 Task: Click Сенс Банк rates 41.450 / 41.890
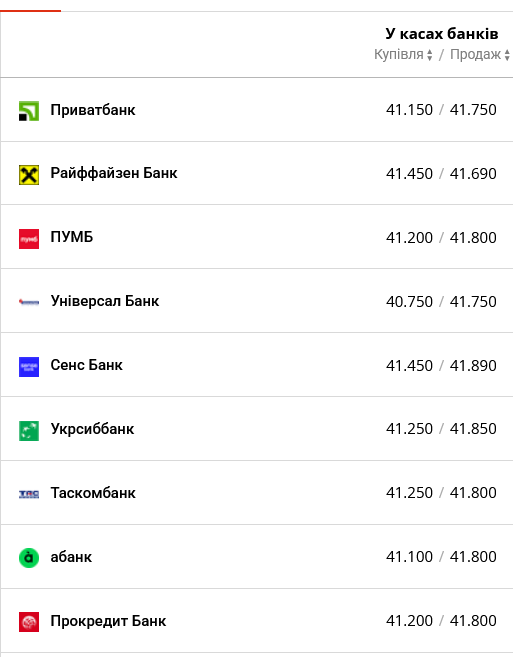[x=441, y=365]
